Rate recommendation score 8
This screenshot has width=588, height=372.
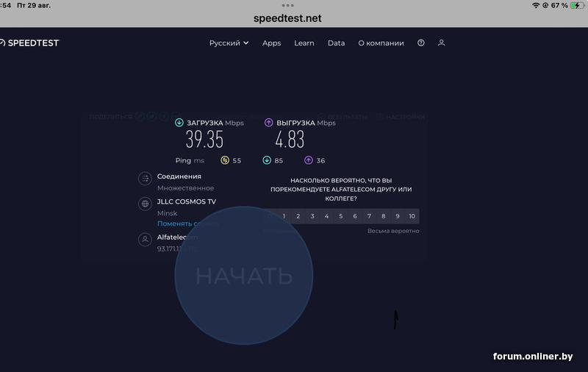pos(383,216)
